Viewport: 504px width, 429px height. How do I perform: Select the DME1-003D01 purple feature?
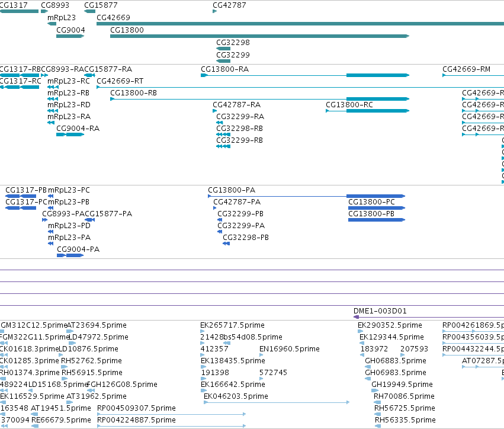click(428, 317)
